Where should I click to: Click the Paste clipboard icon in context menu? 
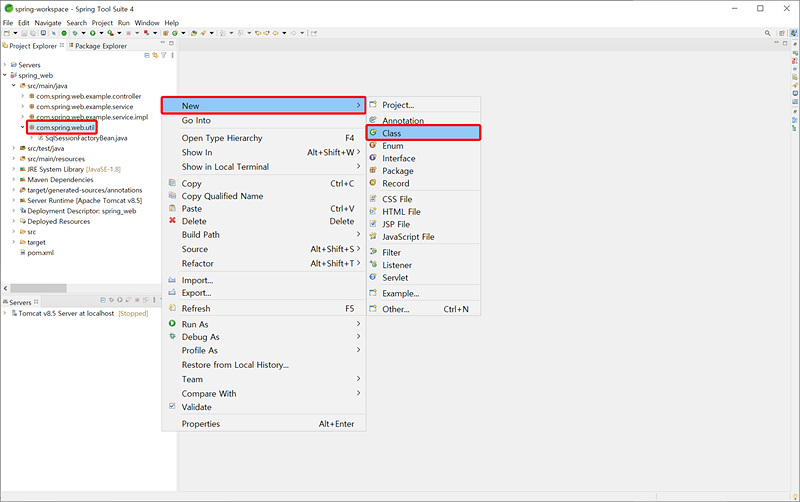172,208
